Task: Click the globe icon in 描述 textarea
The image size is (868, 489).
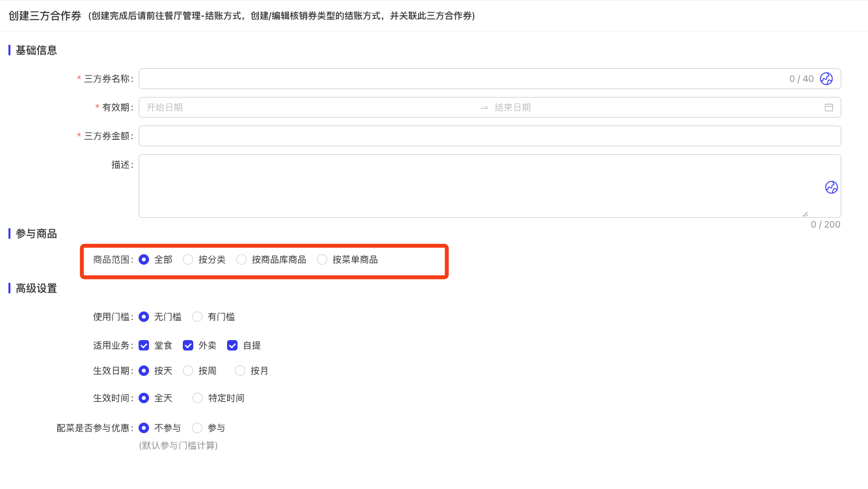Action: tap(831, 187)
